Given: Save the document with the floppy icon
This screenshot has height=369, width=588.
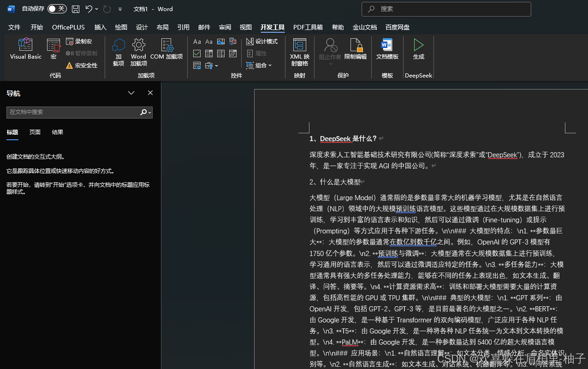Looking at the screenshot, I should tap(76, 9).
